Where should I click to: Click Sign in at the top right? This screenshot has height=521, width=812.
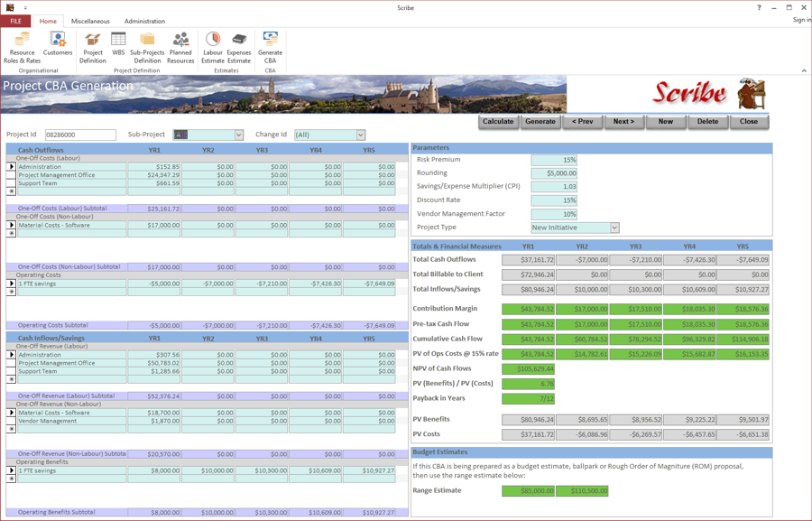coord(802,20)
